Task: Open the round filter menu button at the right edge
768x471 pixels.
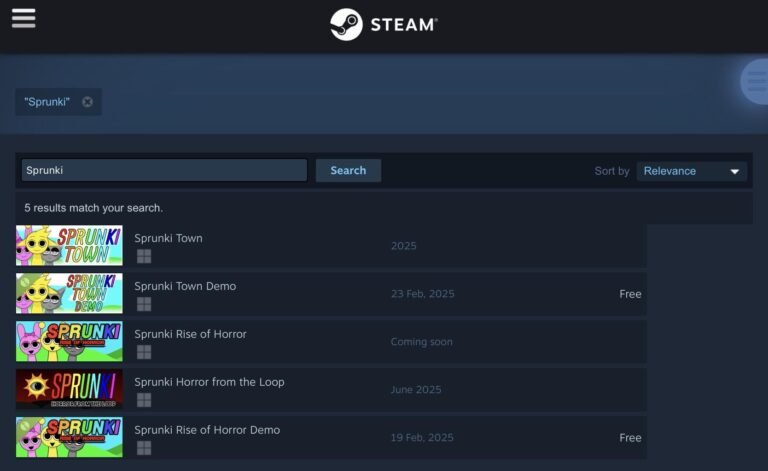Action: coord(754,81)
